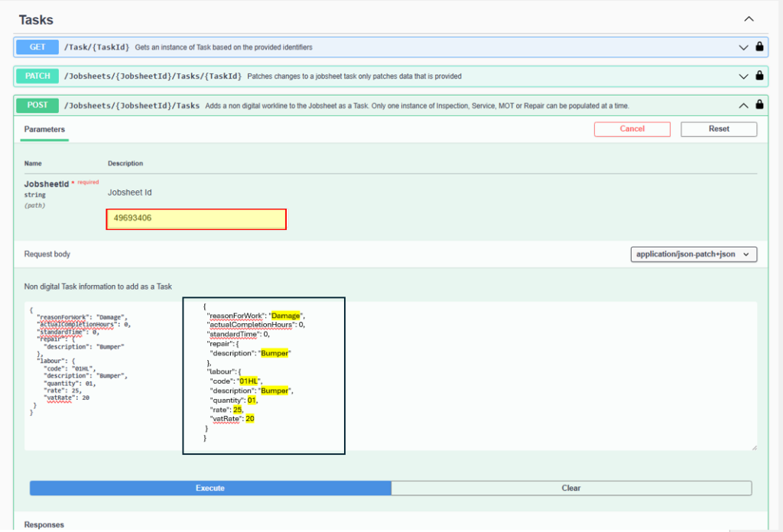Click the Tasks section heading
This screenshot has height=532, width=783.
(x=36, y=18)
